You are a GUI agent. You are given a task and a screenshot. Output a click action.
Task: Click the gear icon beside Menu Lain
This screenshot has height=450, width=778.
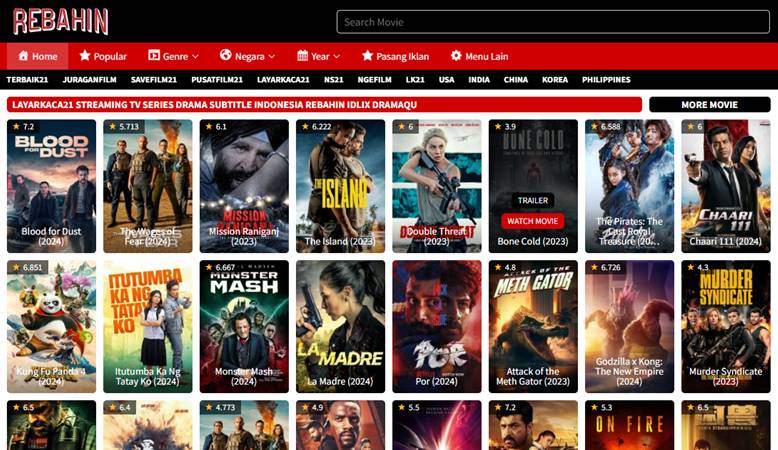point(456,56)
